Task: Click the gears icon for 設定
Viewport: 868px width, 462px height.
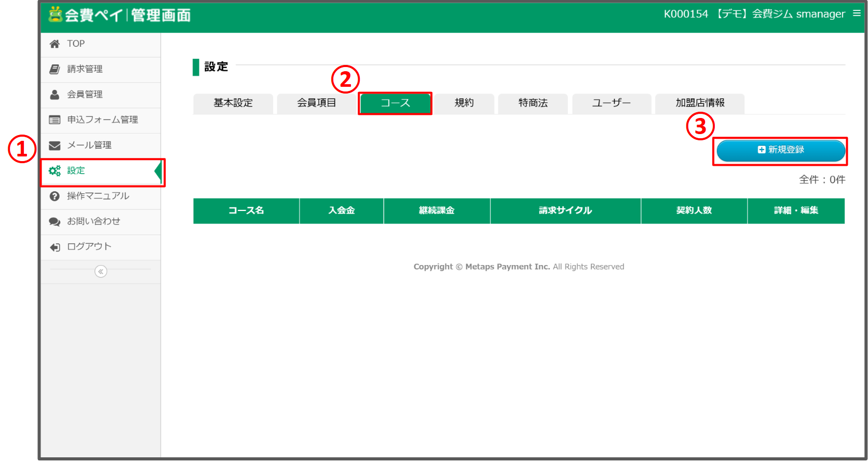Action: pos(55,170)
